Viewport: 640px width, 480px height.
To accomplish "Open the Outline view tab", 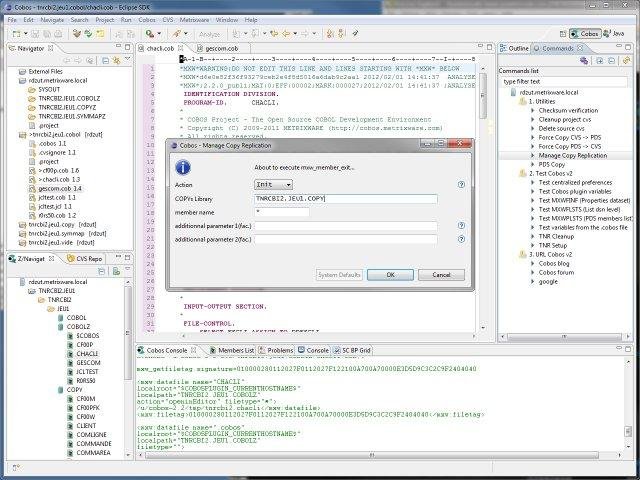I will point(518,48).
